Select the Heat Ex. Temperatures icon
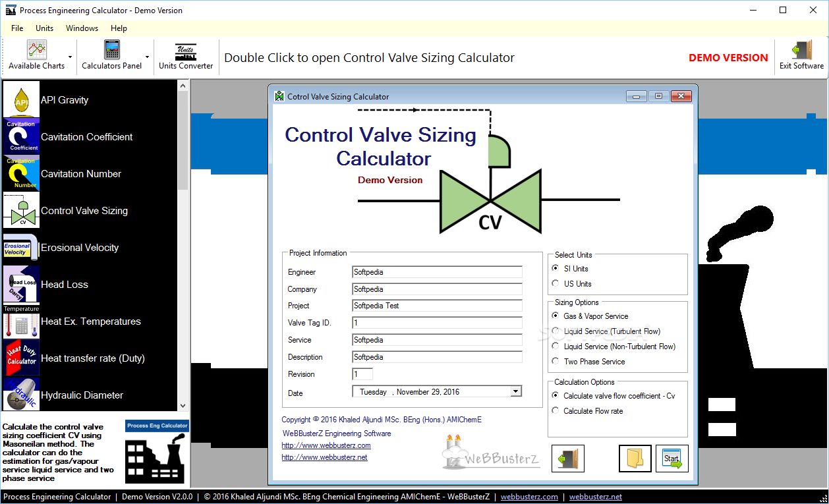The width and height of the screenshot is (829, 504). click(x=22, y=321)
